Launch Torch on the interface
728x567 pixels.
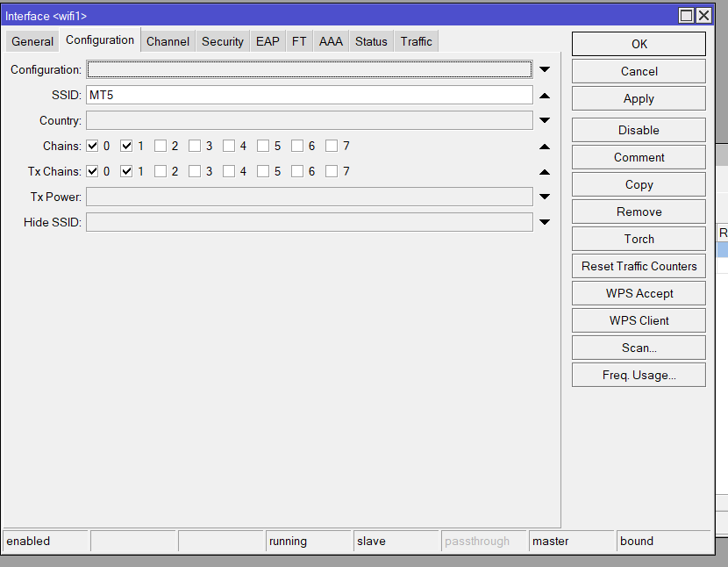pos(639,239)
